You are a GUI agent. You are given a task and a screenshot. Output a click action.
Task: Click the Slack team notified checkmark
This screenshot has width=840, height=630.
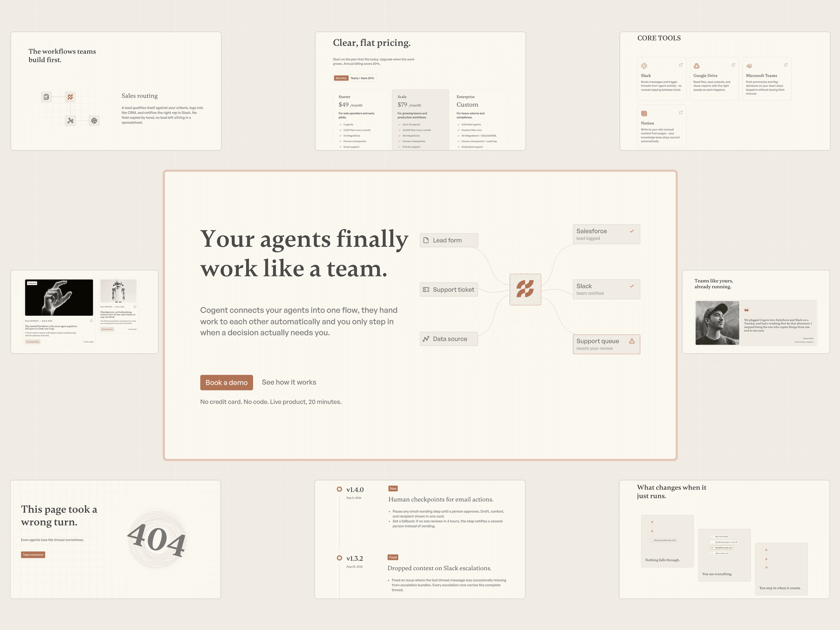(632, 286)
